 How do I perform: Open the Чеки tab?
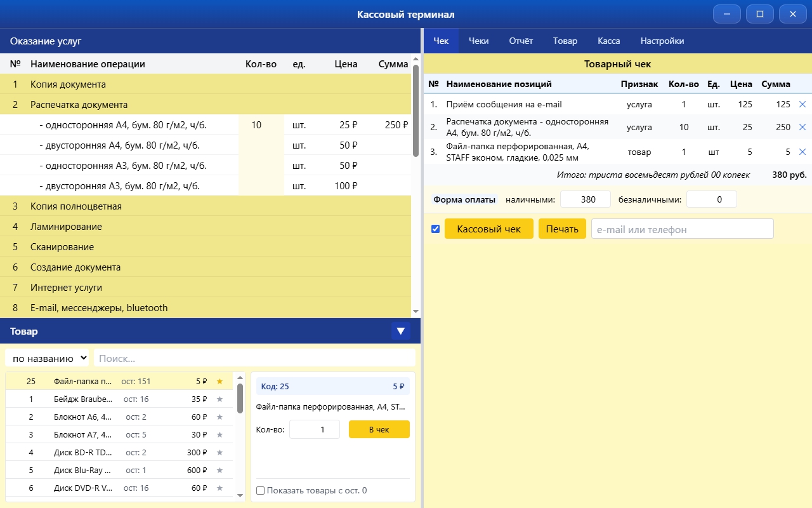tap(479, 41)
